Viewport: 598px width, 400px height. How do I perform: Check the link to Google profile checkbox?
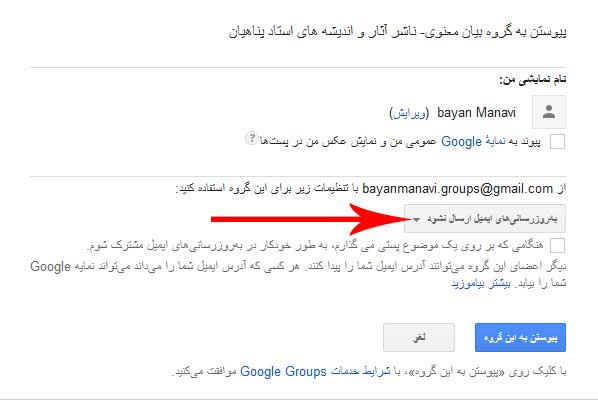pyautogui.click(x=557, y=142)
